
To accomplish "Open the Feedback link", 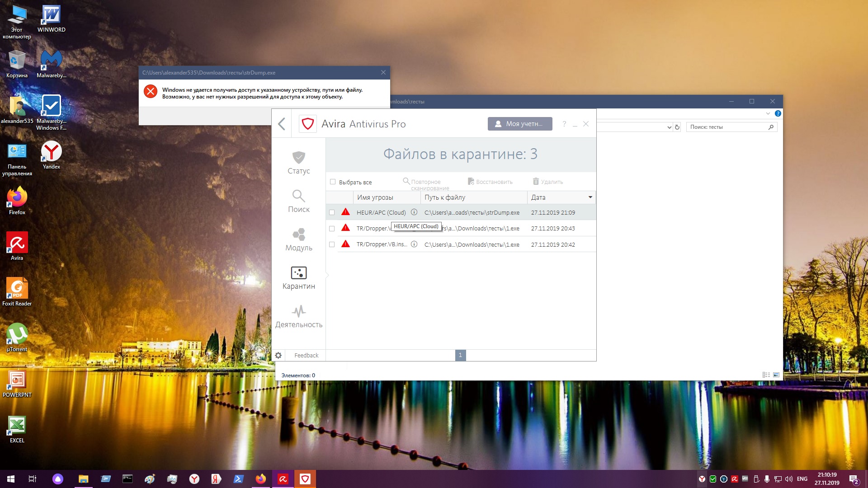I will point(306,356).
